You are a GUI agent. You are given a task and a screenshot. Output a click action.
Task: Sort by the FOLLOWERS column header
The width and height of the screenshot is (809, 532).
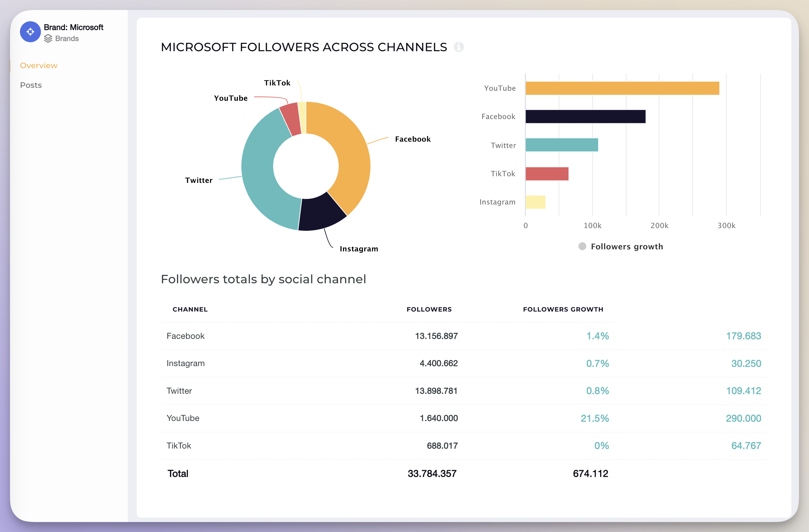point(429,310)
